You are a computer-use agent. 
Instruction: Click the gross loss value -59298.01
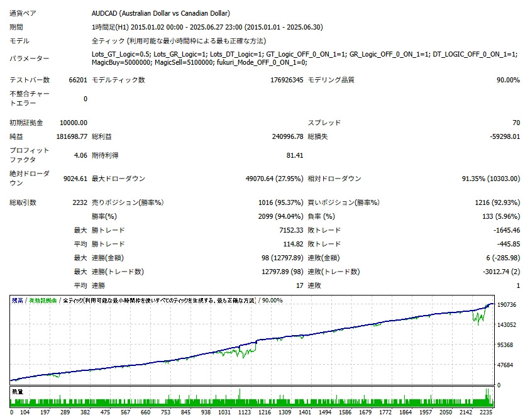[x=505, y=136]
